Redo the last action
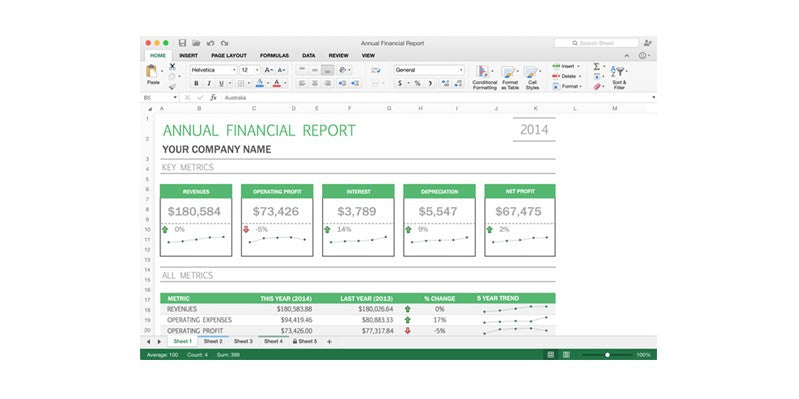The width and height of the screenshot is (799, 399). [225, 43]
